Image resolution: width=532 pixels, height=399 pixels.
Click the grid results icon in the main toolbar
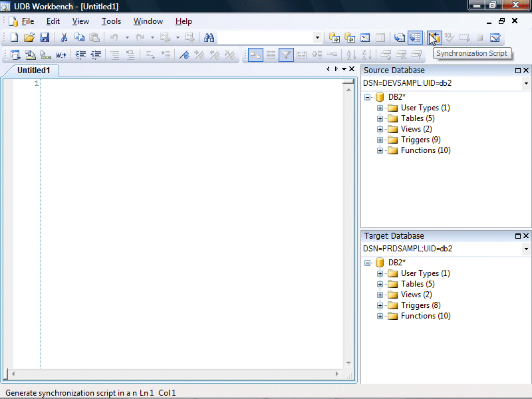(380, 37)
